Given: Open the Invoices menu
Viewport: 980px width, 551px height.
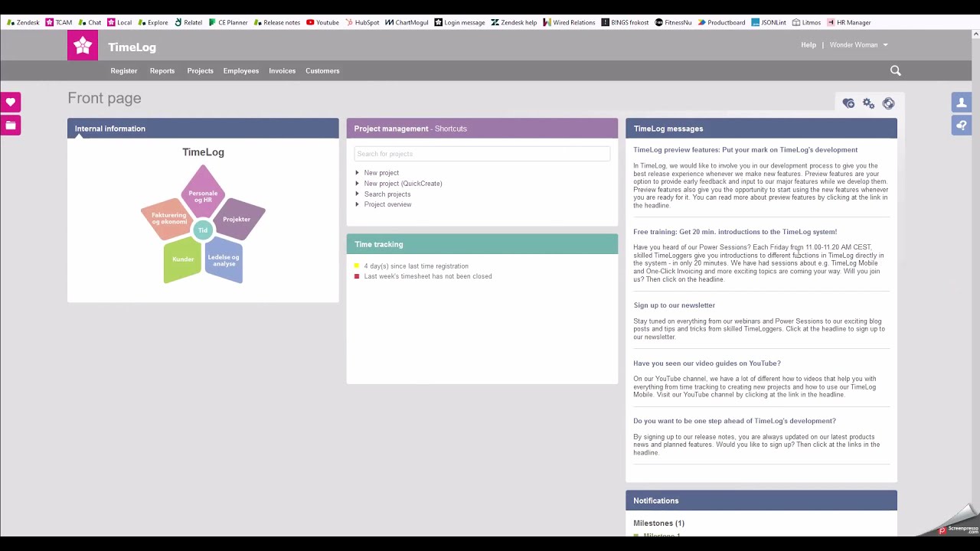Looking at the screenshot, I should 282,70.
